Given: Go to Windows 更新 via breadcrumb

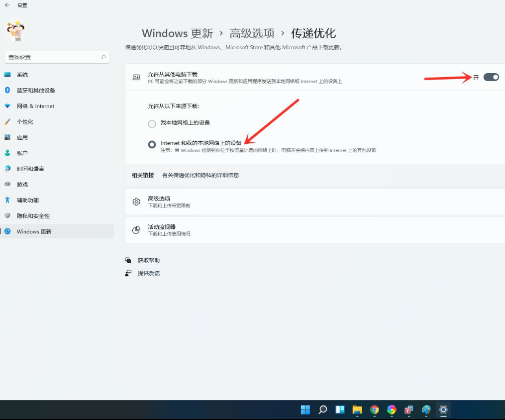Looking at the screenshot, I should pyautogui.click(x=177, y=33).
